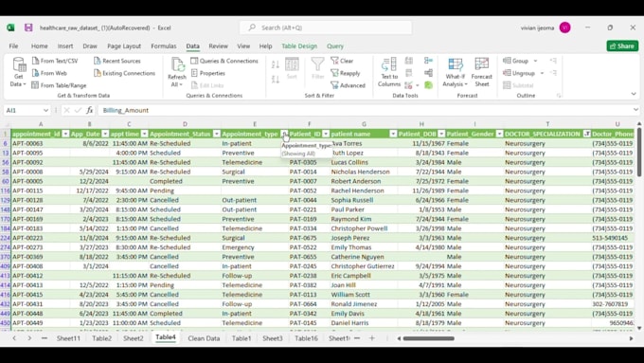644x363 pixels.
Task: Select the Sophia Russell cell
Action: pos(364,200)
